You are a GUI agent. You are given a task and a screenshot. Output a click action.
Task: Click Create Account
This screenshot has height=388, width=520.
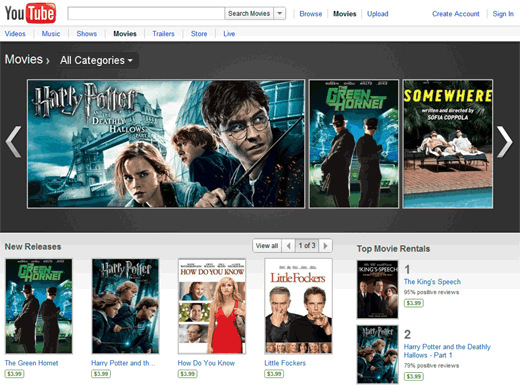[x=456, y=14]
